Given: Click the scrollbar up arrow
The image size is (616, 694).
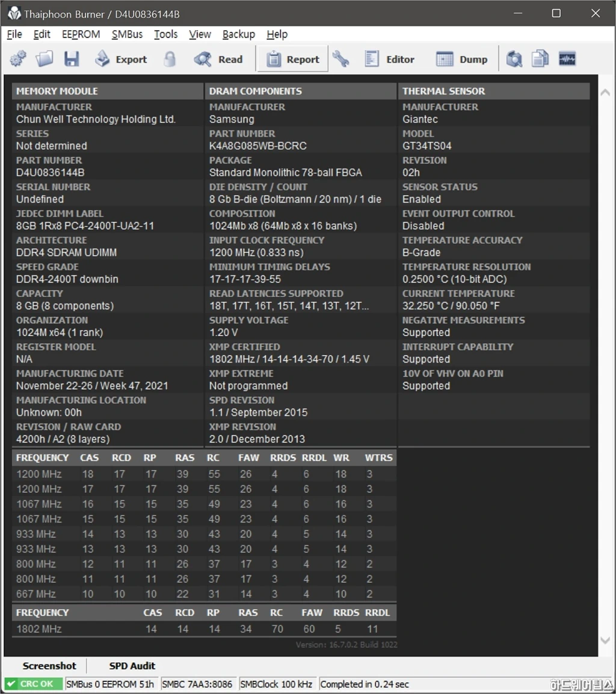Looking at the screenshot, I should click(x=605, y=92).
